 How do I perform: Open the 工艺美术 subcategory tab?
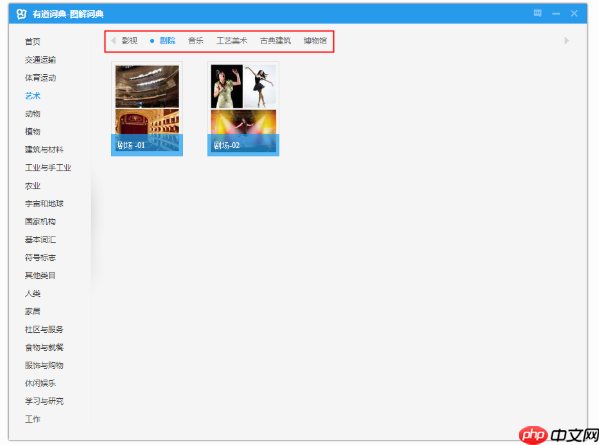(231, 41)
